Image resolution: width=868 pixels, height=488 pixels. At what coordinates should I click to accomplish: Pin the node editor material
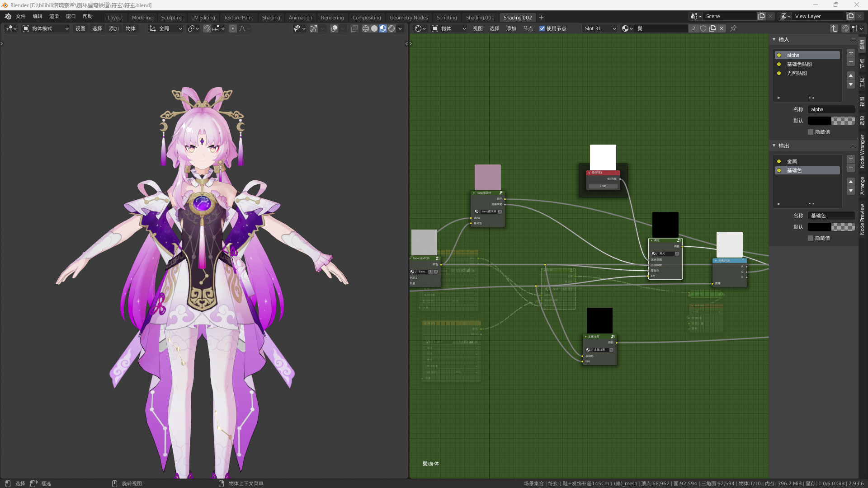pos(733,28)
